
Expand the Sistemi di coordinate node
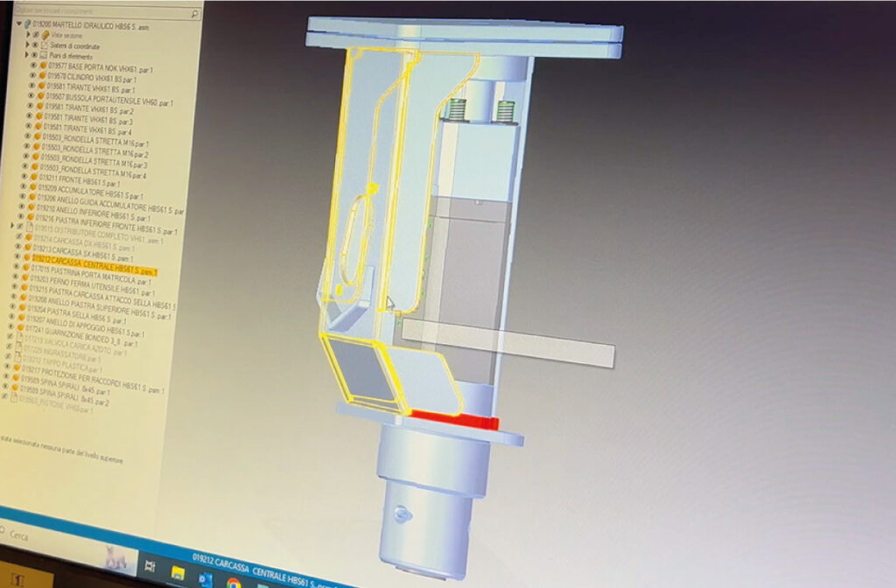pos(28,45)
